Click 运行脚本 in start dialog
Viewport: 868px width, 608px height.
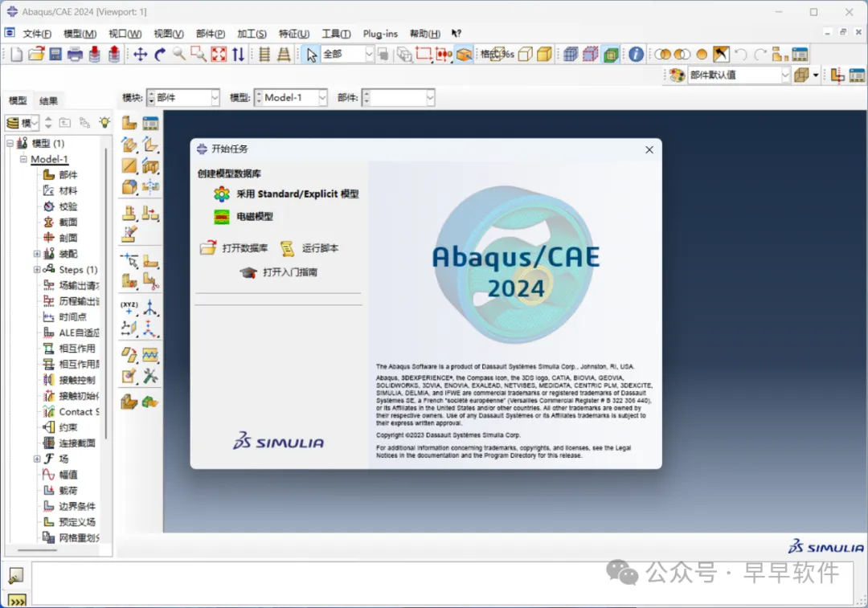tap(309, 248)
